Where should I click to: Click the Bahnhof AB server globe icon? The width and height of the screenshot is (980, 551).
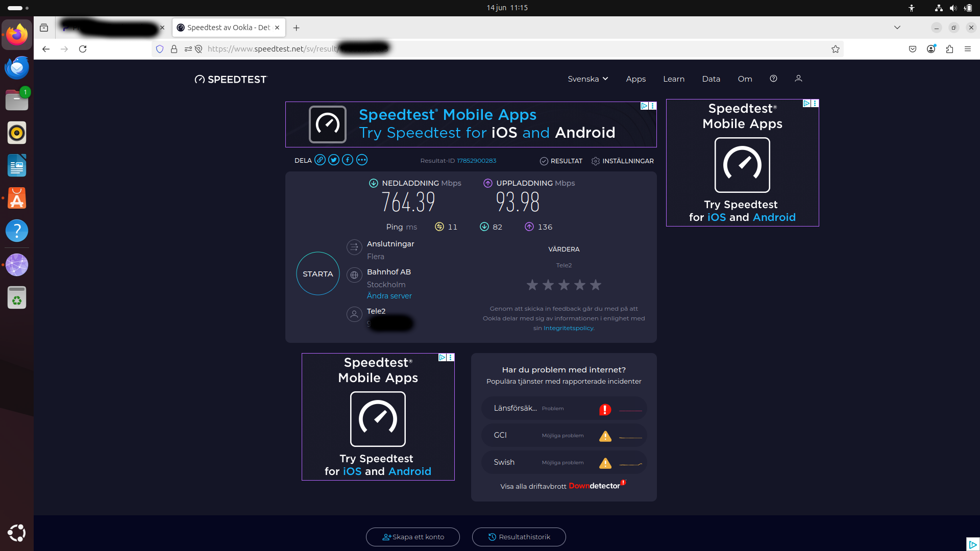354,275
